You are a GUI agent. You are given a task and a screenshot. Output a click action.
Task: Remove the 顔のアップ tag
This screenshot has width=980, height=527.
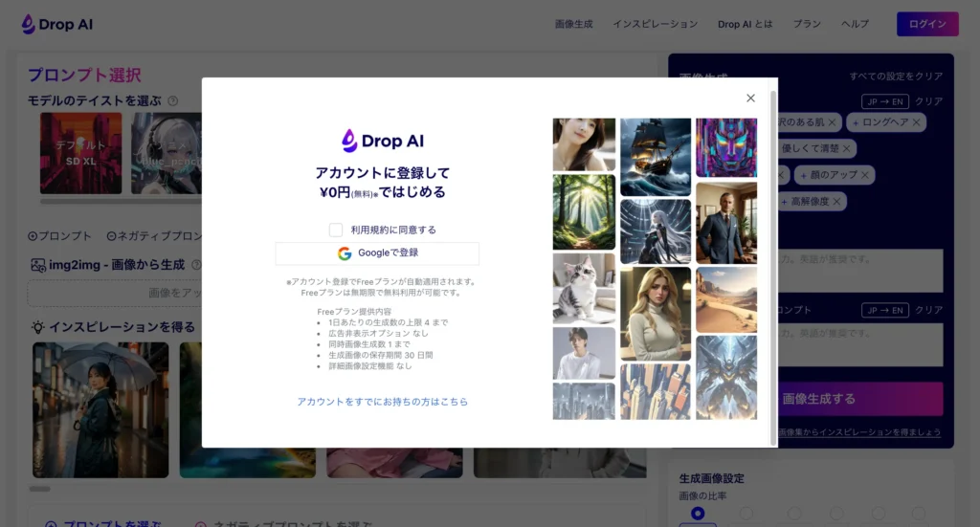coord(865,175)
